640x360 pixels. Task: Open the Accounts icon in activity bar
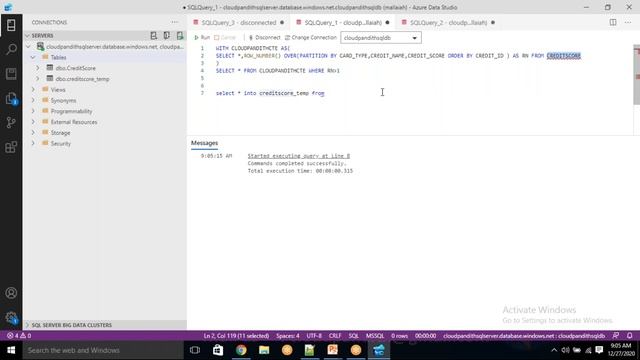tap(11, 293)
